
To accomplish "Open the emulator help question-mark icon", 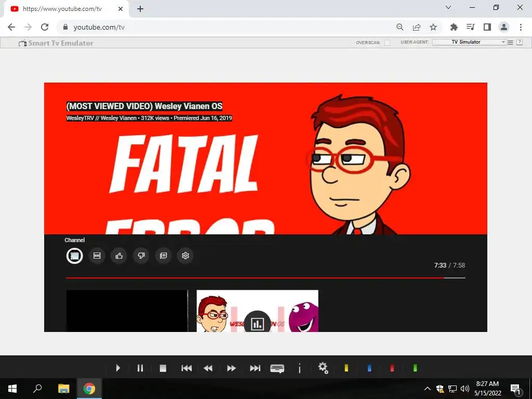I will click(520, 42).
